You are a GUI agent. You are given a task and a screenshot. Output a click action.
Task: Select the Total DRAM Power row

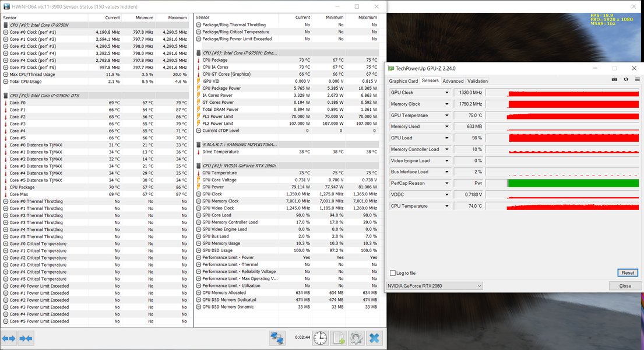tap(287, 110)
